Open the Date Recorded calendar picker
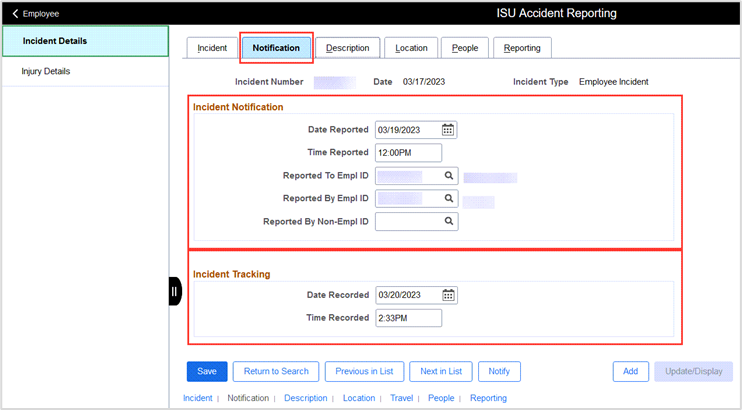 [x=448, y=295]
